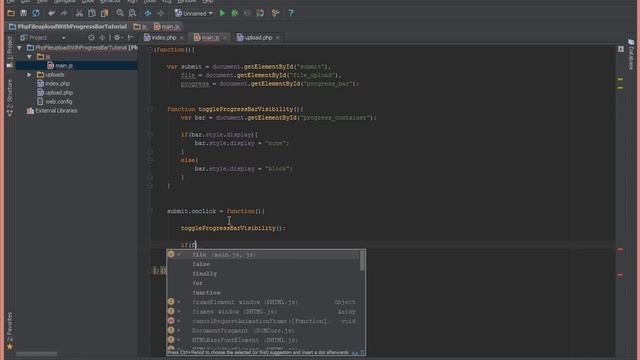Open Project panel gear settings

(x=118, y=38)
